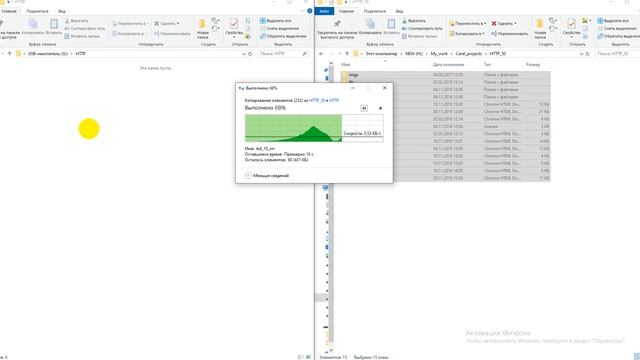Open Переместить в dropdown in left HTTP window

click(130, 24)
